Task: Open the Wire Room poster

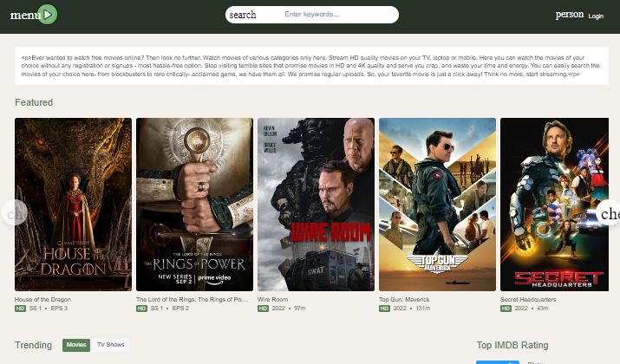Action: click(316, 205)
